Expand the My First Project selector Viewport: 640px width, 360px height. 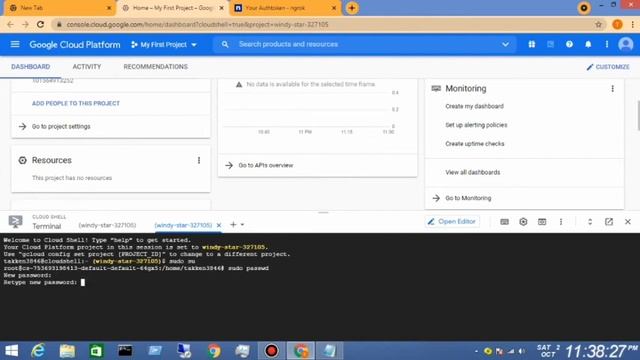tap(164, 44)
